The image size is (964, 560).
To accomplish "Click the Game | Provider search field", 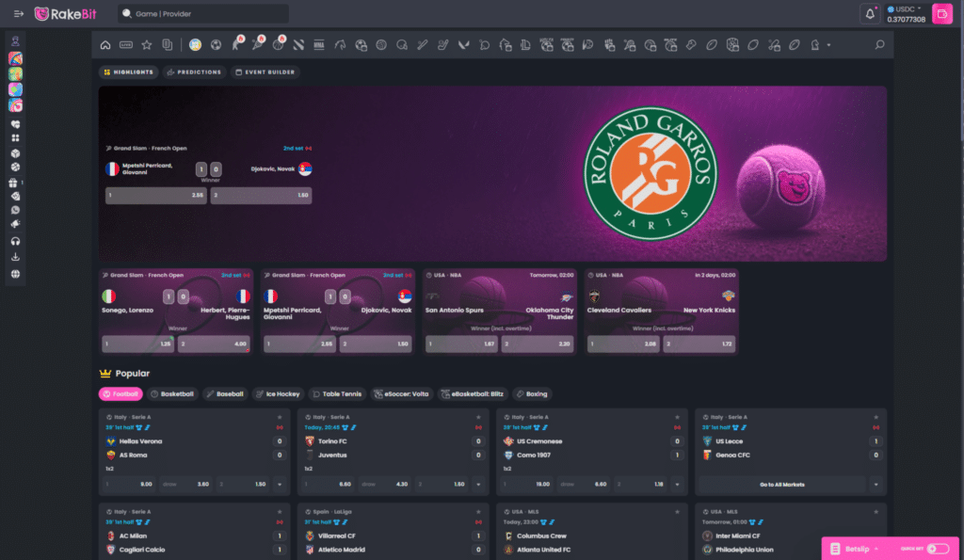I will 203,13.
